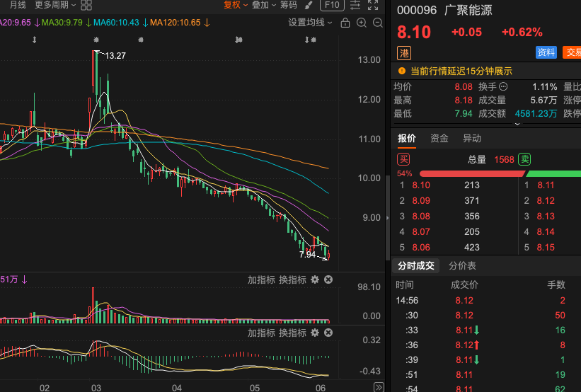Collapse the side panel splitter handle
The width and height of the screenshot is (581, 392).
pyautogui.click(x=388, y=218)
